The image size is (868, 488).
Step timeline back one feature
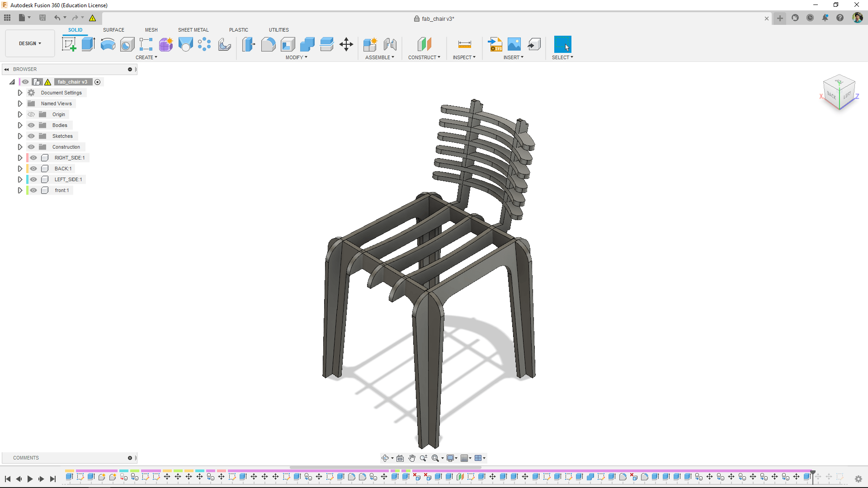(x=19, y=479)
